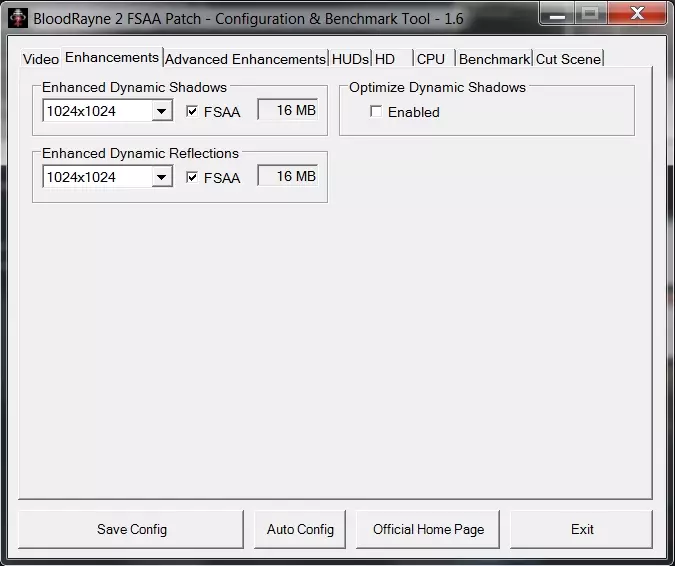This screenshot has height=566, width=675.
Task: Click the Optimize Dynamic Shadows group label
Action: tap(437, 87)
